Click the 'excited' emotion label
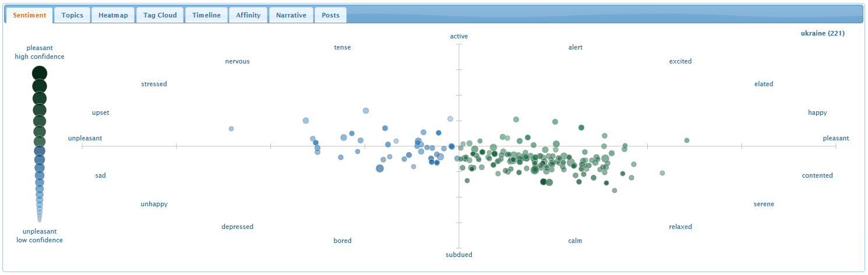The image size is (868, 275). click(680, 61)
